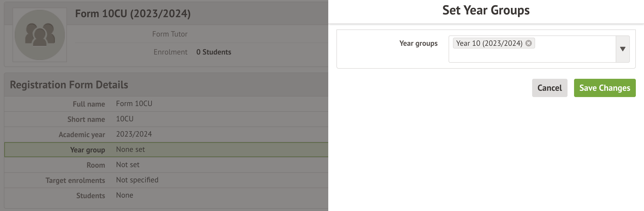This screenshot has height=211, width=644.
Task: Cancel the Set Year Groups dialog
Action: (550, 88)
